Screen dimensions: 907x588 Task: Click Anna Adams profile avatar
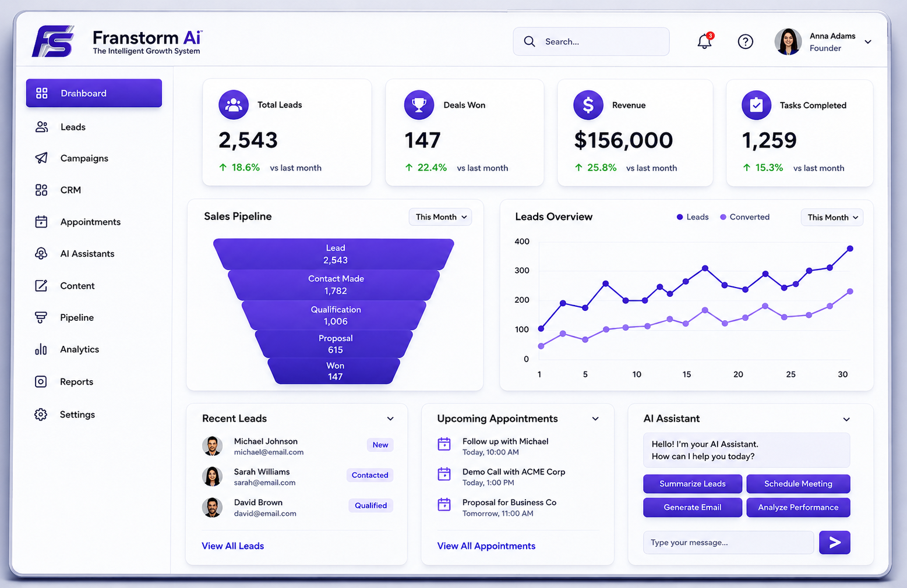coord(788,41)
